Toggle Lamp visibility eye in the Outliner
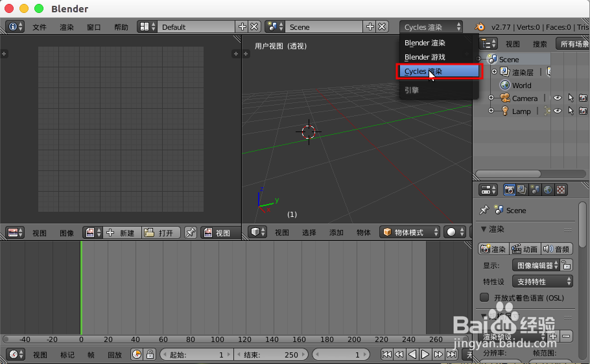The image size is (590, 364). click(558, 111)
